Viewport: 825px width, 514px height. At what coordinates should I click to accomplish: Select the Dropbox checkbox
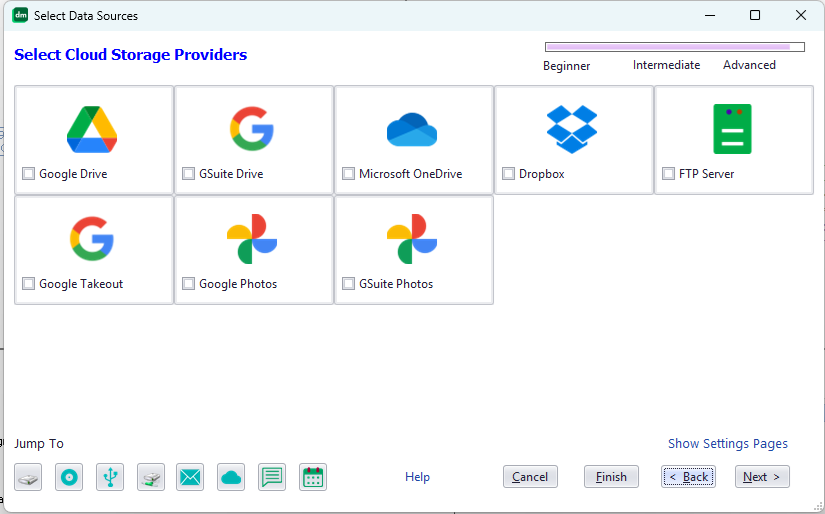[508, 174]
